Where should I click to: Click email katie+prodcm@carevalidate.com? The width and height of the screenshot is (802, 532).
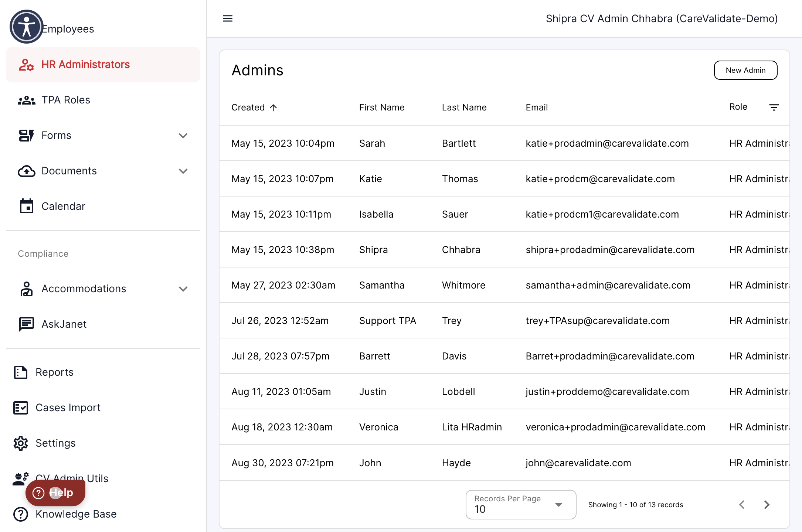point(600,179)
